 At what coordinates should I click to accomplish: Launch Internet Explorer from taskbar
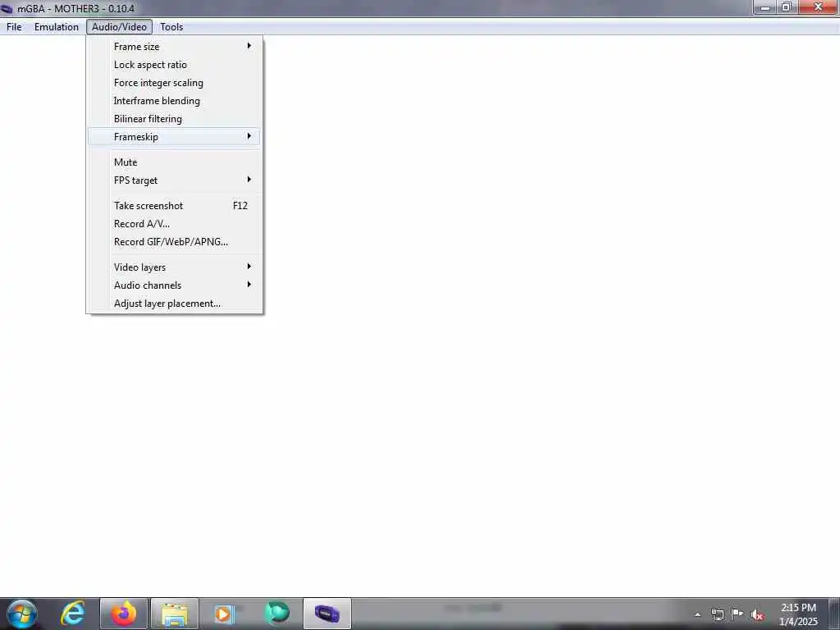[x=73, y=614]
